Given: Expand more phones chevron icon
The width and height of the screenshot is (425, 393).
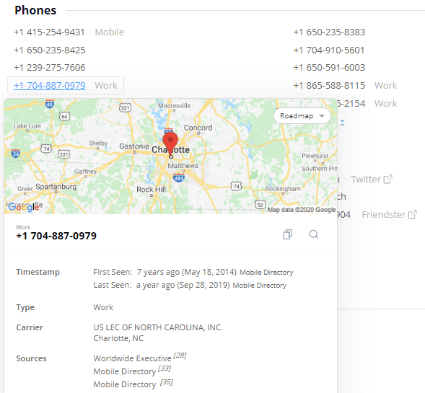Looking at the screenshot, I should [342, 123].
